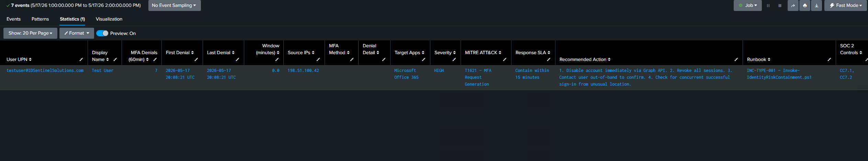Click the HIGH severity value
868x161 pixels.
click(439, 71)
